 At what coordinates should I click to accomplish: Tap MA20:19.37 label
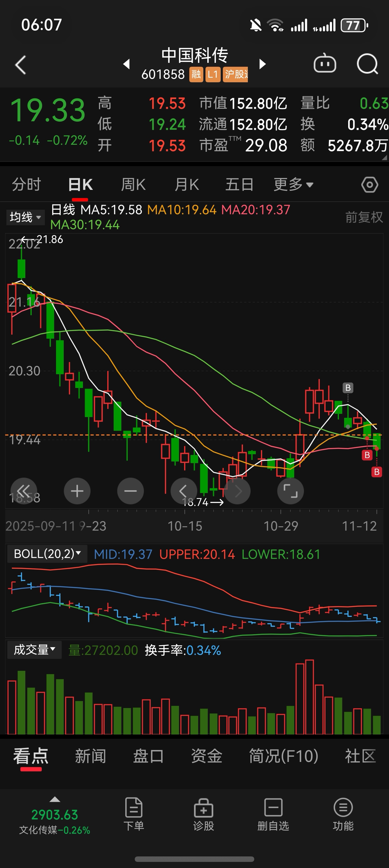[x=255, y=210]
